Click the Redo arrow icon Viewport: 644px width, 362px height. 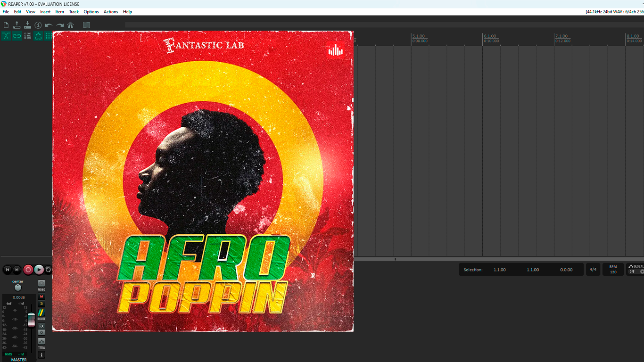tap(60, 25)
